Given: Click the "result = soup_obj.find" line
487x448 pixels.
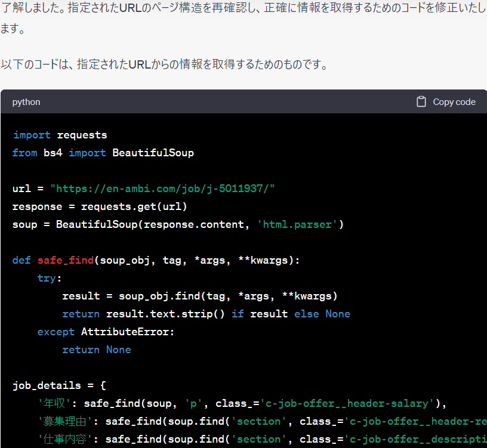Looking at the screenshot, I should click(x=200, y=296).
